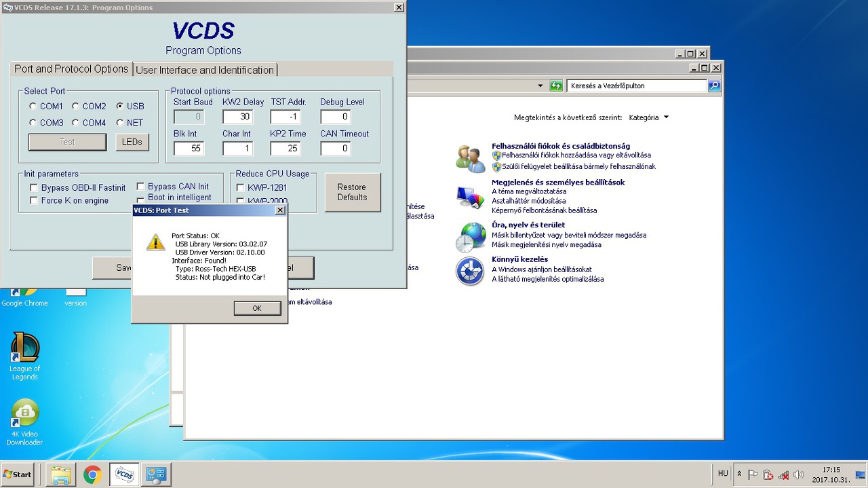Click Felhasználói fiókok hozzáadása vagy eltávolítása link

(x=576, y=155)
